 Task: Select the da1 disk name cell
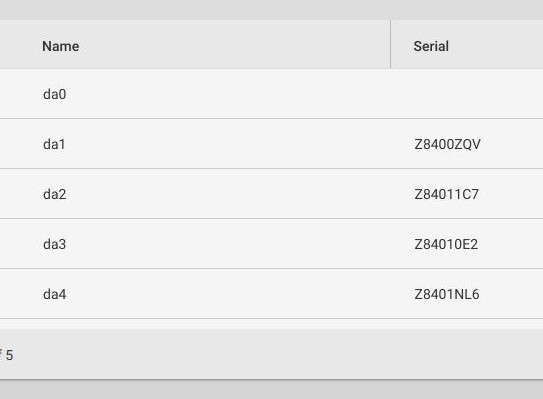click(x=54, y=144)
